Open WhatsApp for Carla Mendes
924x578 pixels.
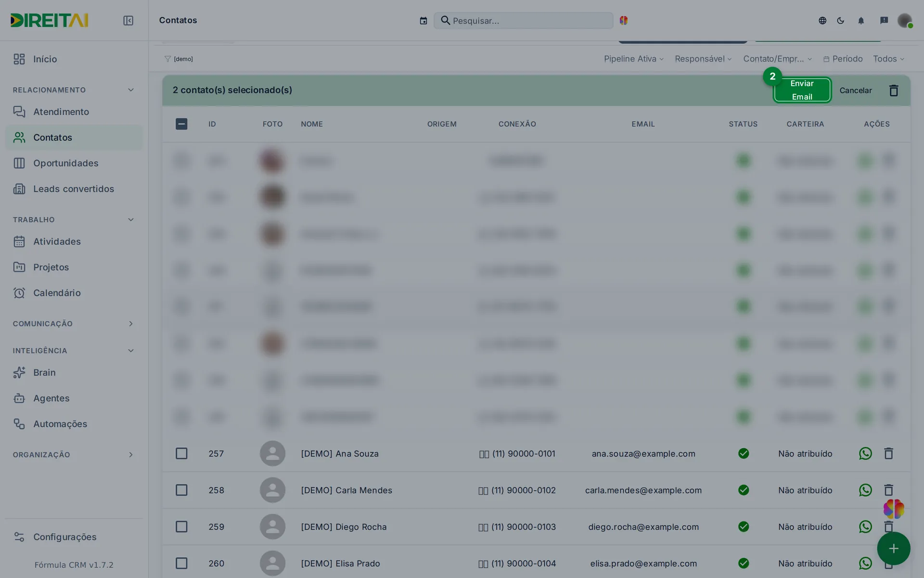point(865,490)
